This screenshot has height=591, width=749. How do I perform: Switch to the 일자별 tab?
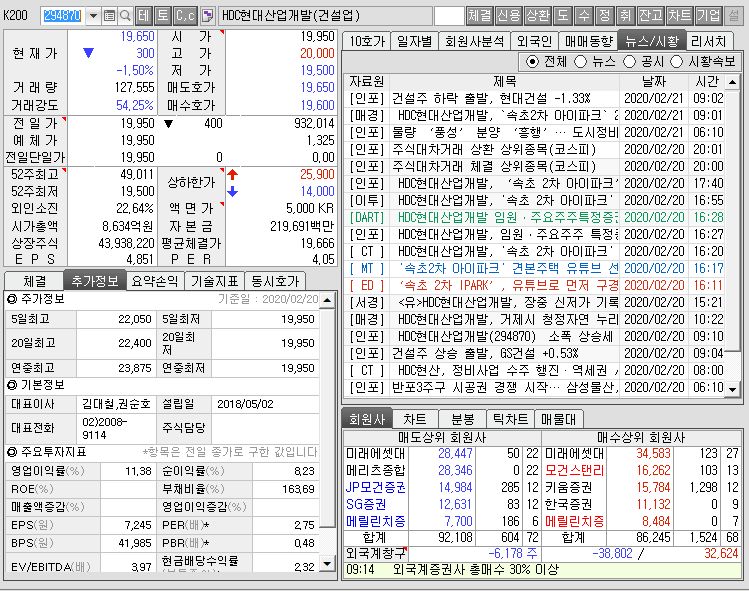tap(414, 41)
